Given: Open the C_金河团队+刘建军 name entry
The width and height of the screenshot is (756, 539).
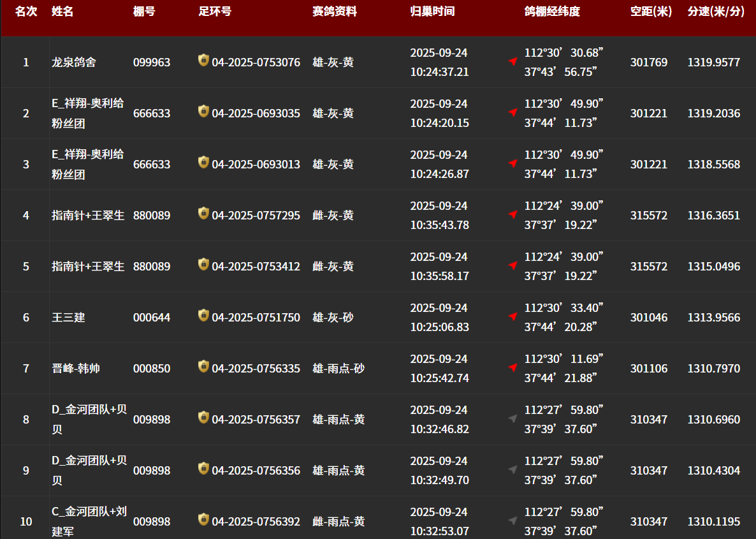Looking at the screenshot, I should coord(89,521).
